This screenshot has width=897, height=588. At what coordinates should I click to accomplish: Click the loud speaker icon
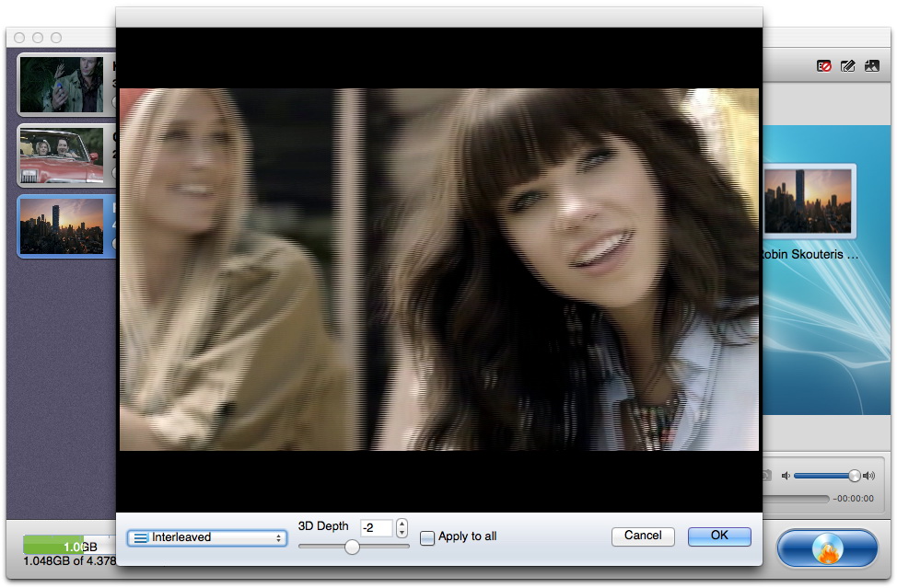(x=869, y=476)
